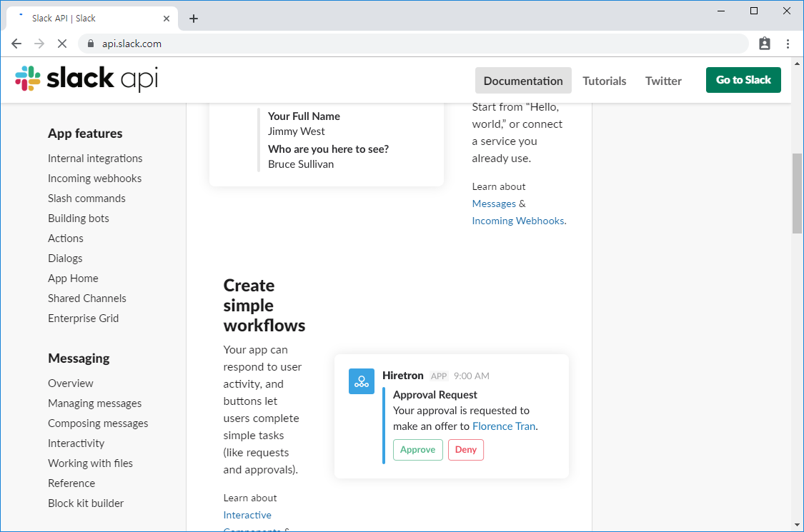Screen dimensions: 804x532
Task: Open Block kit builder in sidebar
Action: point(86,503)
